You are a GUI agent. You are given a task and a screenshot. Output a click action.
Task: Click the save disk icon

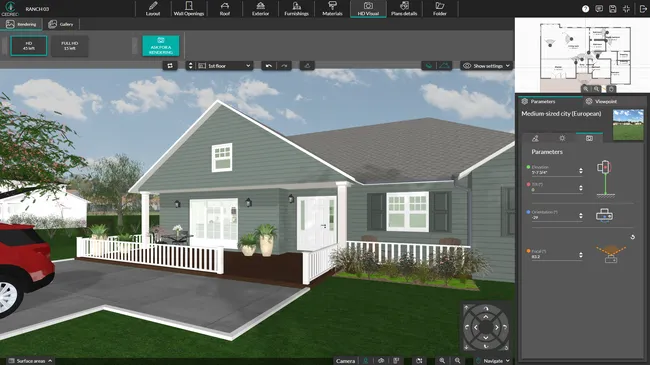click(x=613, y=9)
